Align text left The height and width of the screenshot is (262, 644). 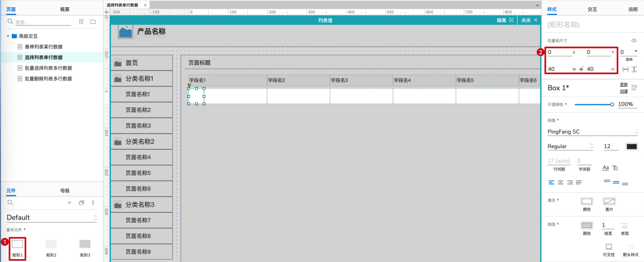click(x=551, y=182)
